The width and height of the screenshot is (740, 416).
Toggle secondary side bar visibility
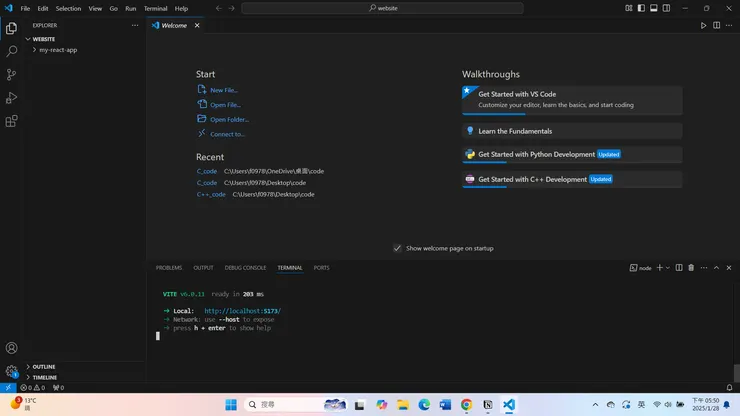(x=666, y=8)
